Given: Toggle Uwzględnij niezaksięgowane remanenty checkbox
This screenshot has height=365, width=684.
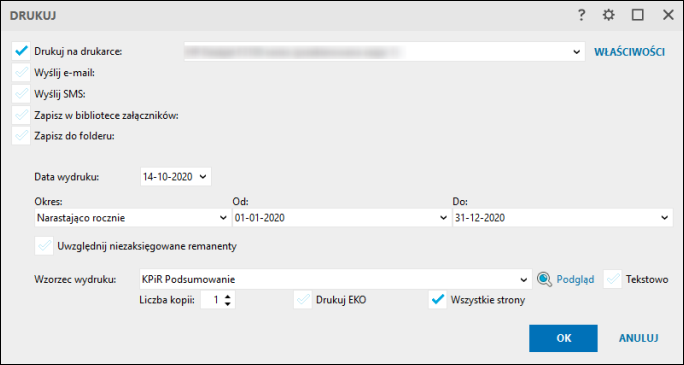Looking at the screenshot, I should [44, 246].
